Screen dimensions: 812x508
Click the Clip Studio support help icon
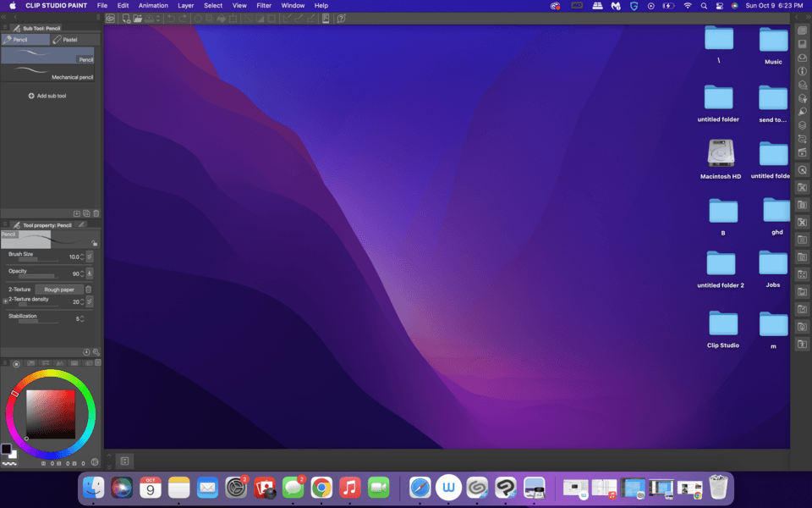click(x=340, y=18)
